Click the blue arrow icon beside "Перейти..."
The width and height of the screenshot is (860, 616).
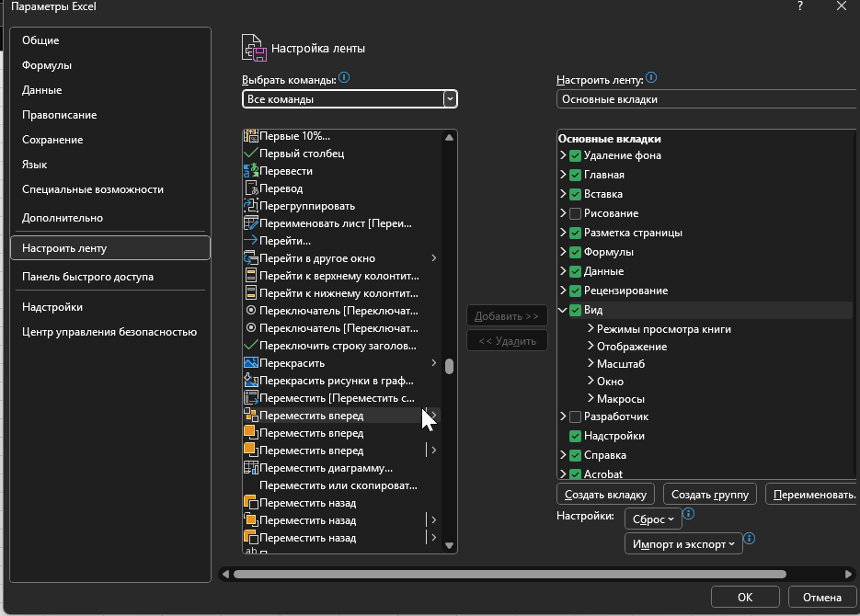tap(251, 241)
